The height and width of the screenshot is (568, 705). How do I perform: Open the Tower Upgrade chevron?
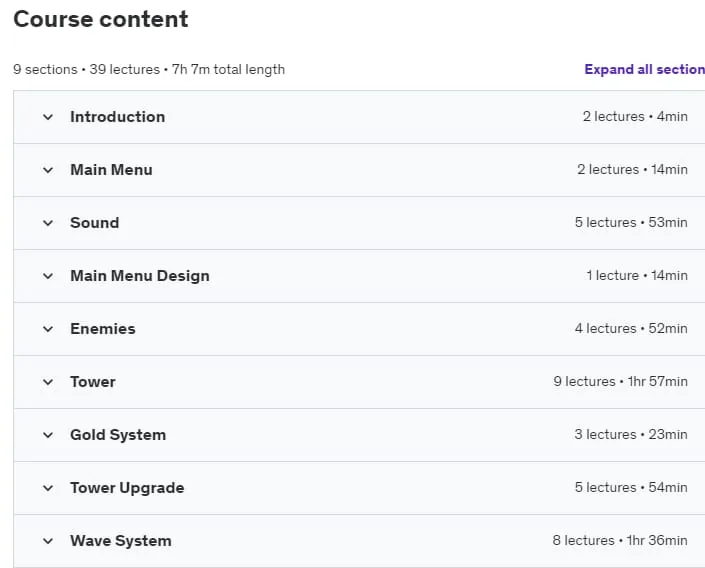48,488
